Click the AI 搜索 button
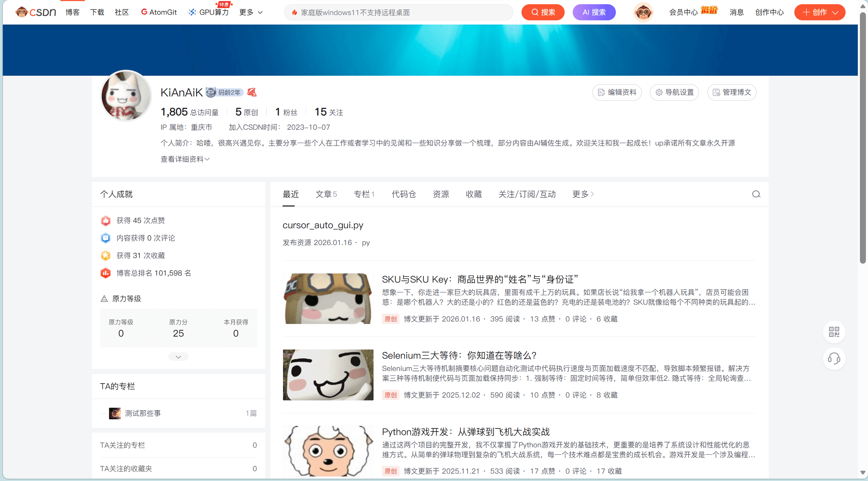 [594, 12]
